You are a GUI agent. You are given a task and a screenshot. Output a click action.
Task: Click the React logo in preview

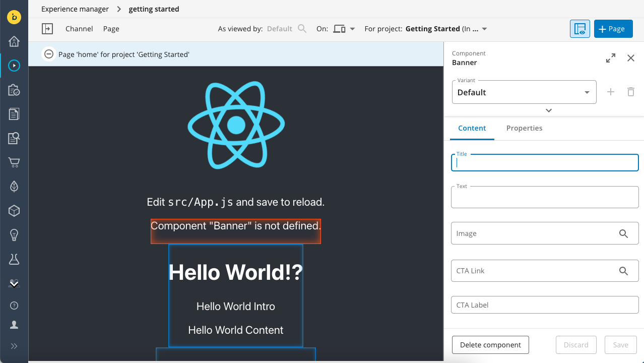point(236,125)
